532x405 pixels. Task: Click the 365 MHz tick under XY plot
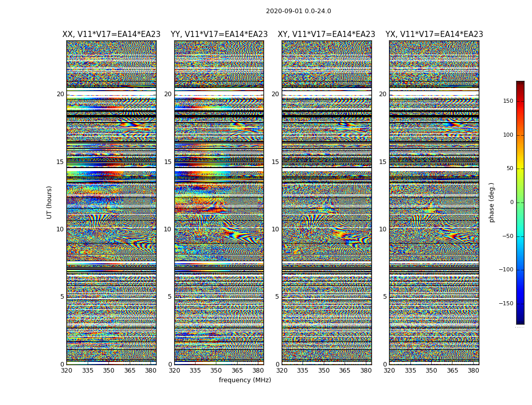[345, 371]
